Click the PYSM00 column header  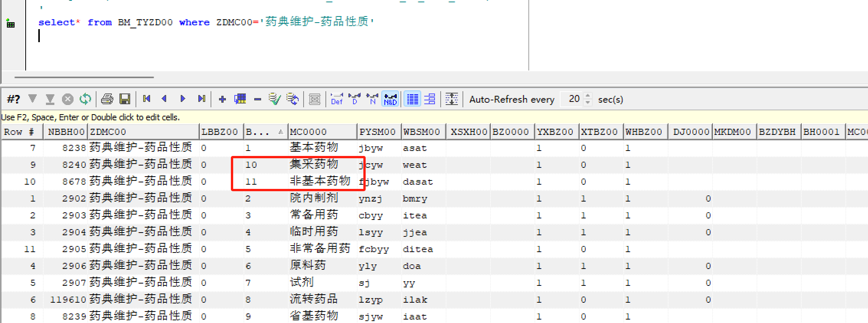pos(379,132)
